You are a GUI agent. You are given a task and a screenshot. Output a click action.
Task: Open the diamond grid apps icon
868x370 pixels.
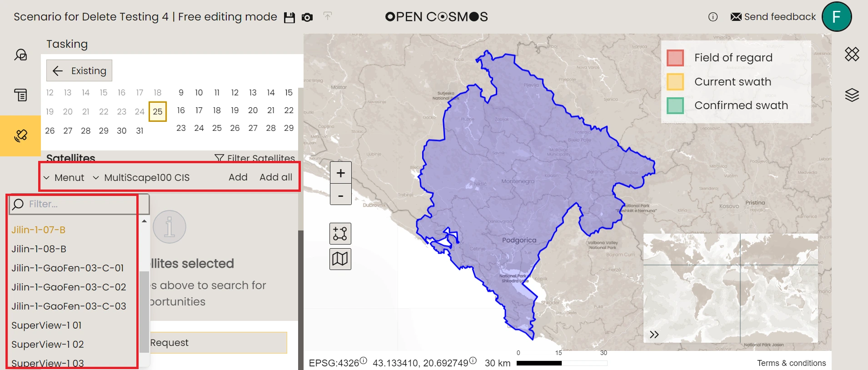pos(852,54)
